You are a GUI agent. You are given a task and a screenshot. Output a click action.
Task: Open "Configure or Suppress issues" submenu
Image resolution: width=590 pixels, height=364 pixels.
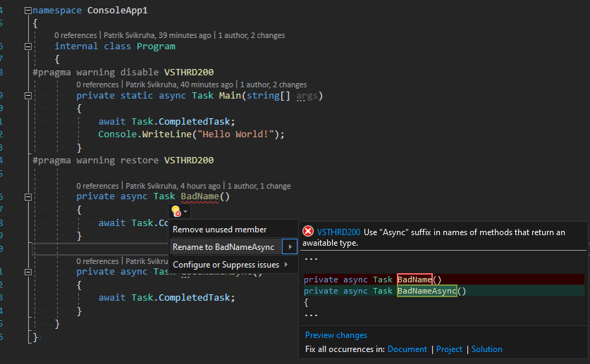[226, 265]
